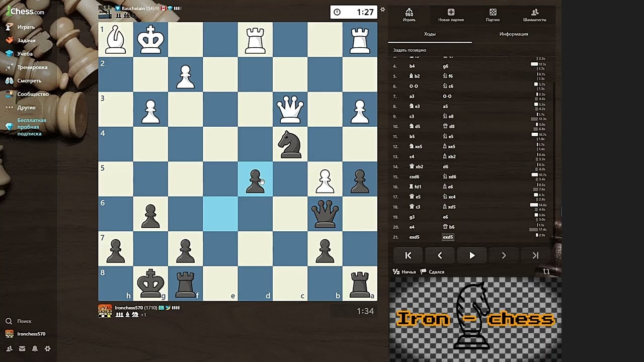Click the black queen on b6
Image resolution: width=644 pixels, height=362 pixels.
325,214
